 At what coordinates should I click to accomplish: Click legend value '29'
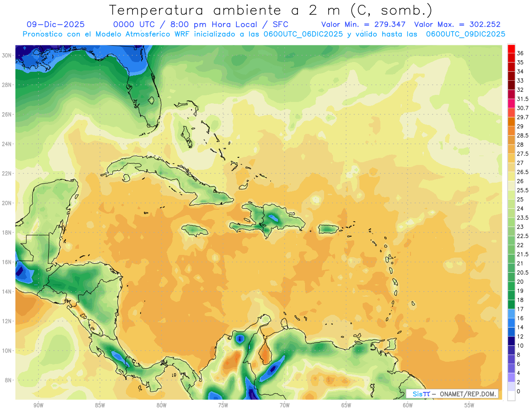[x=520, y=126]
